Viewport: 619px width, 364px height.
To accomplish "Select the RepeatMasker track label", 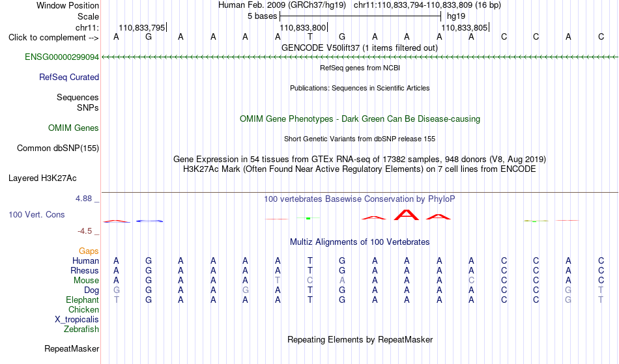I will pos(72,349).
